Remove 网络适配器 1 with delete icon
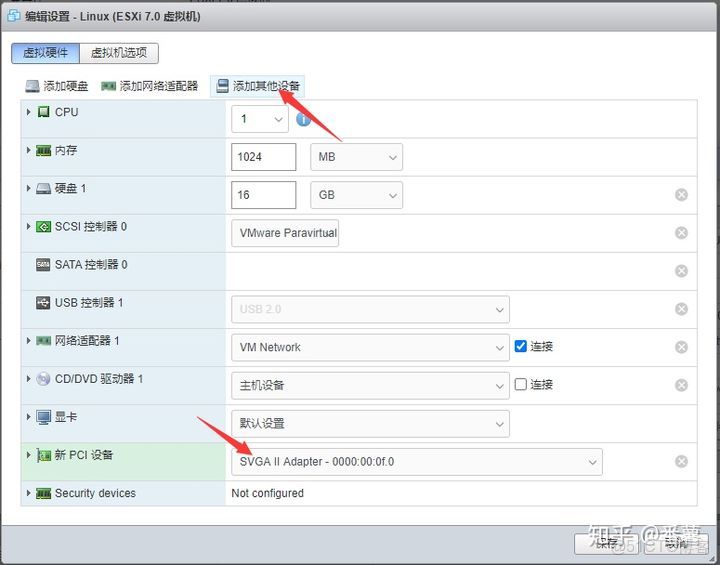This screenshot has width=720, height=565. click(x=681, y=347)
